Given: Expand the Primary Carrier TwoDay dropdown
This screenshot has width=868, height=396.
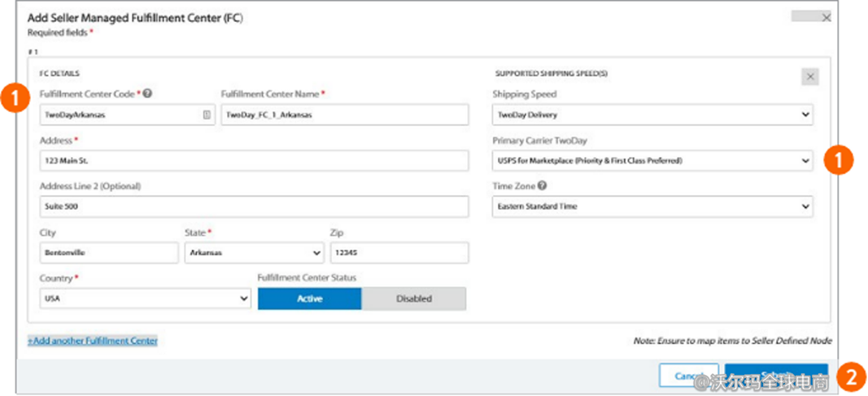Looking at the screenshot, I should coord(652,161).
